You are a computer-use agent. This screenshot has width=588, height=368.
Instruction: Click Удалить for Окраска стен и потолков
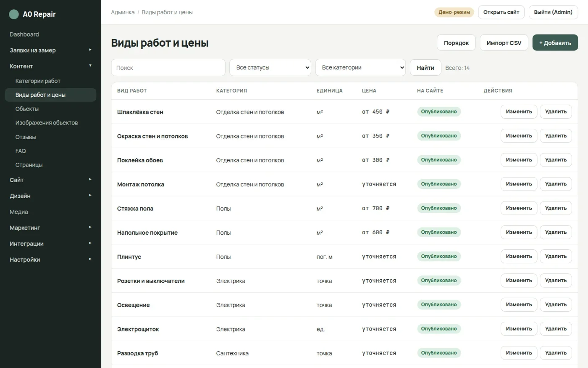coord(556,136)
